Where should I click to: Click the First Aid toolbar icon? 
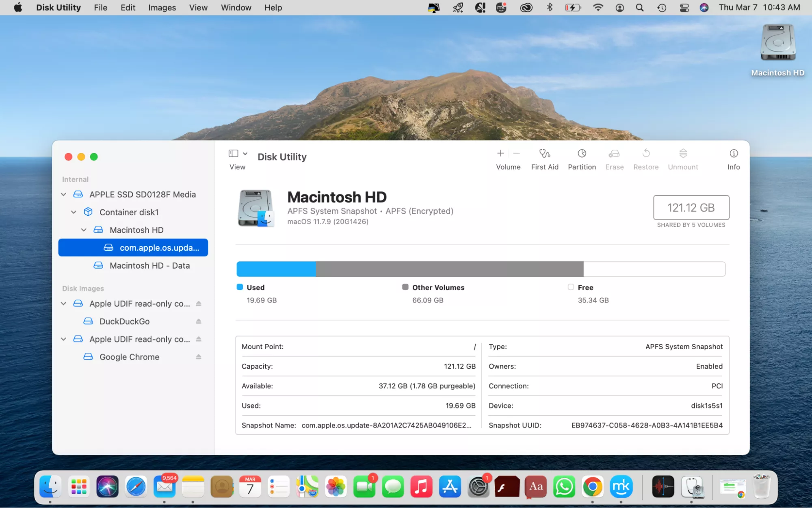click(x=544, y=154)
